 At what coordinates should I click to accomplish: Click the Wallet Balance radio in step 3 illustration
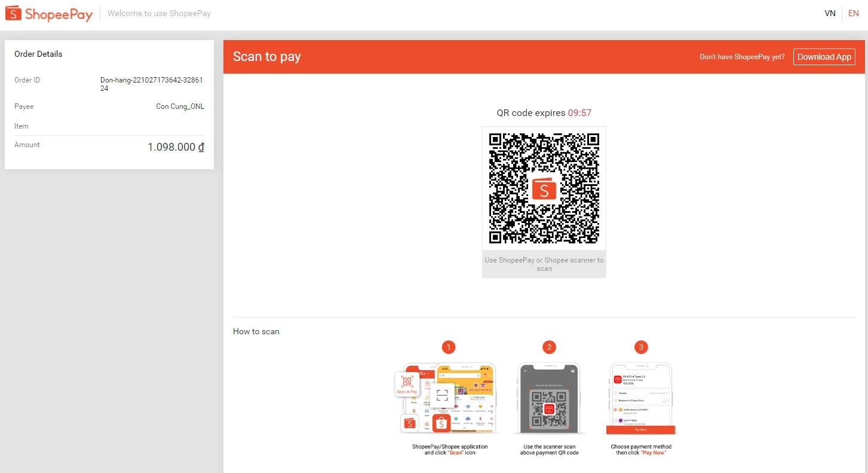click(615, 410)
